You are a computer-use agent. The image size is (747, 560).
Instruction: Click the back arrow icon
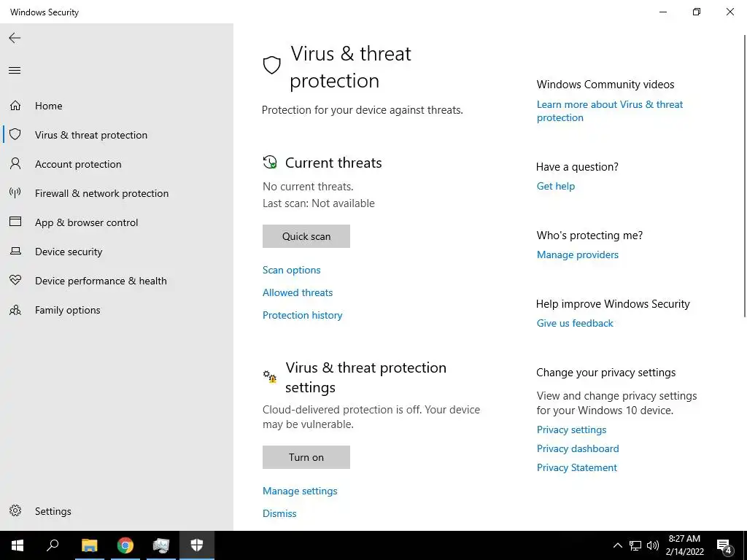pos(15,38)
